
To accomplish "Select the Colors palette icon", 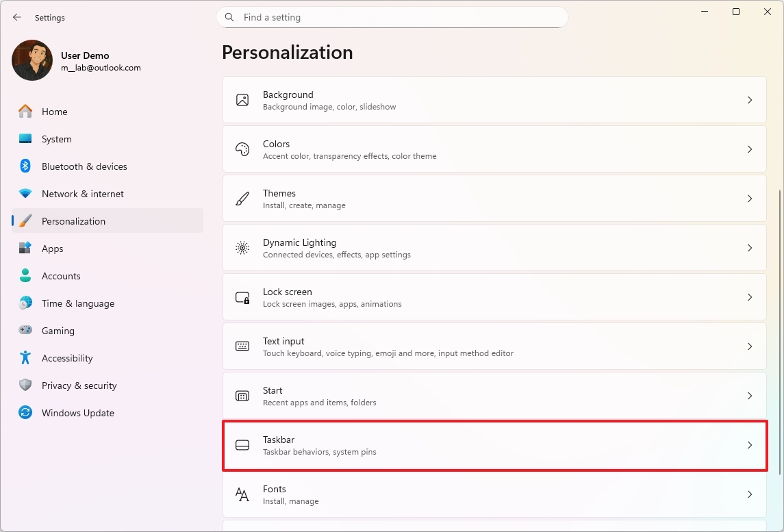I will coord(242,149).
